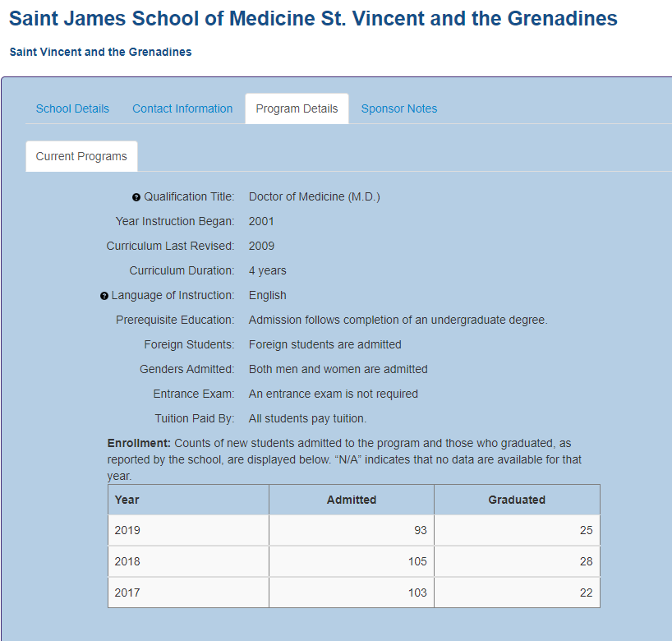Click the Year column header
Image resolution: width=672 pixels, height=641 pixels.
click(x=127, y=500)
